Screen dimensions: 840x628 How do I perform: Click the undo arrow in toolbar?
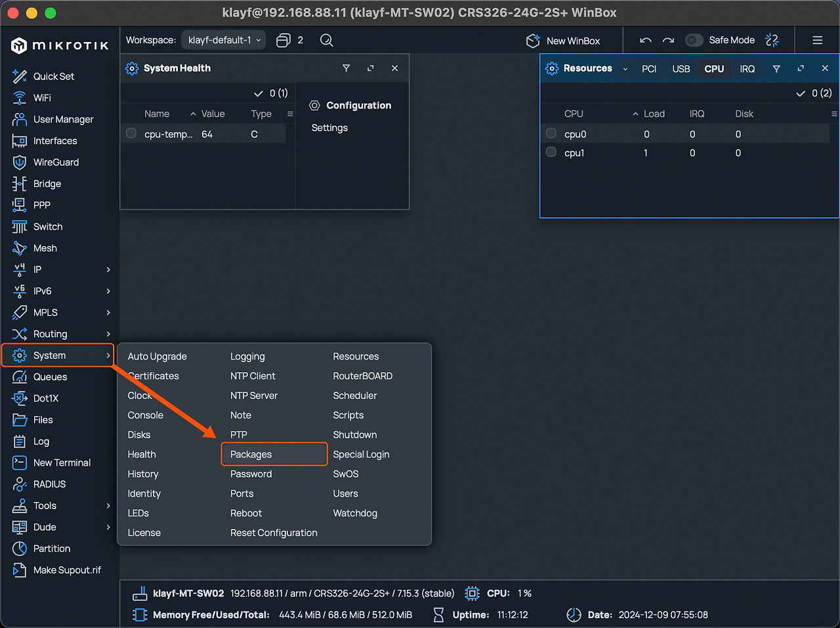(646, 40)
